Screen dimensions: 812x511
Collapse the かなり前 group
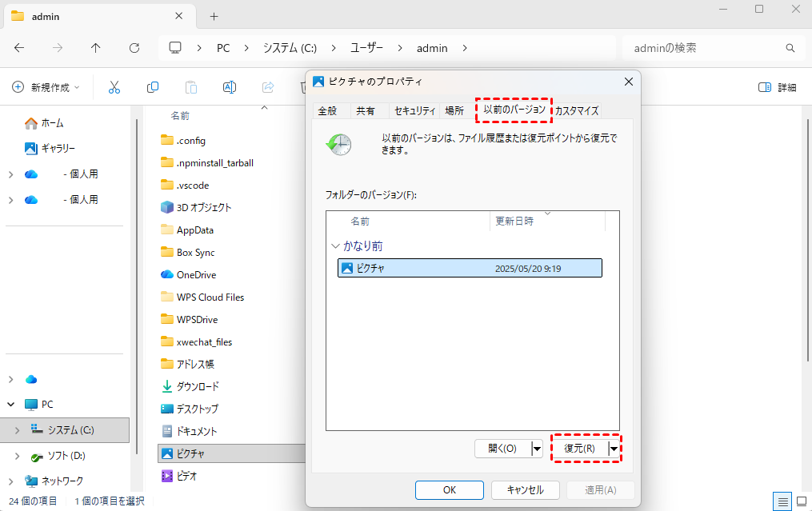[x=335, y=246]
